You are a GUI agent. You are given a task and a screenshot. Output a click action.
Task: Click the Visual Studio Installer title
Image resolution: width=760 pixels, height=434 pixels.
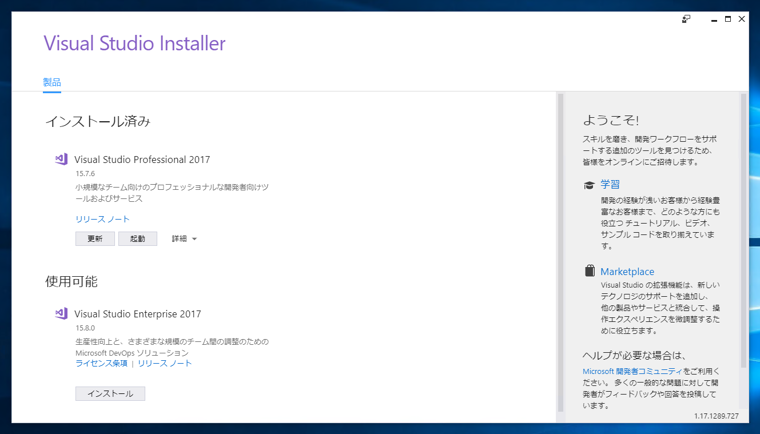point(134,43)
